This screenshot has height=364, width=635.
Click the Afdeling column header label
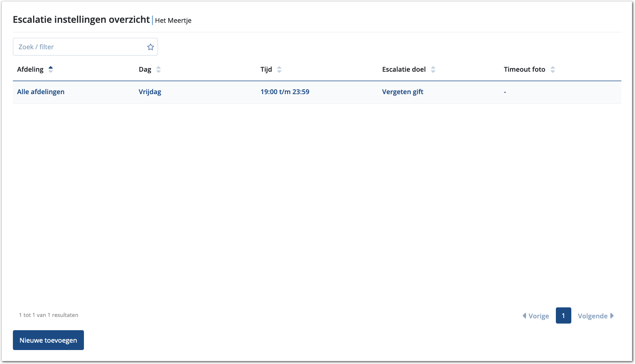tap(30, 69)
